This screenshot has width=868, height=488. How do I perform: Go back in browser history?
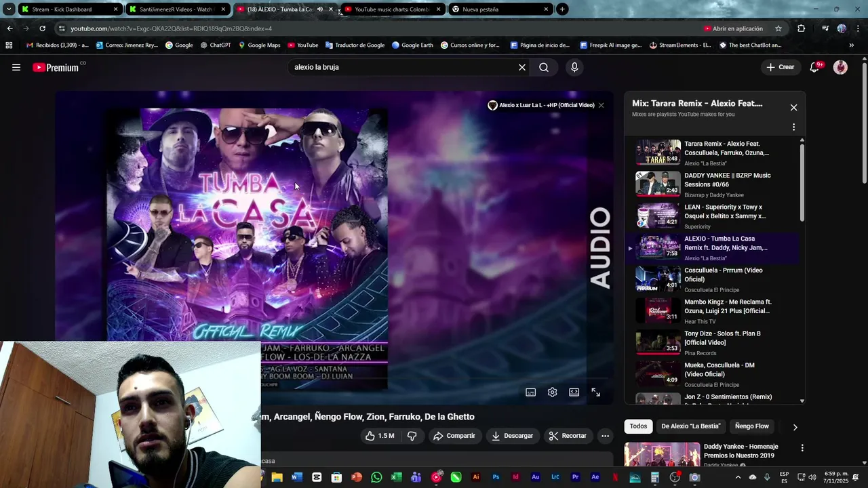pos(9,28)
